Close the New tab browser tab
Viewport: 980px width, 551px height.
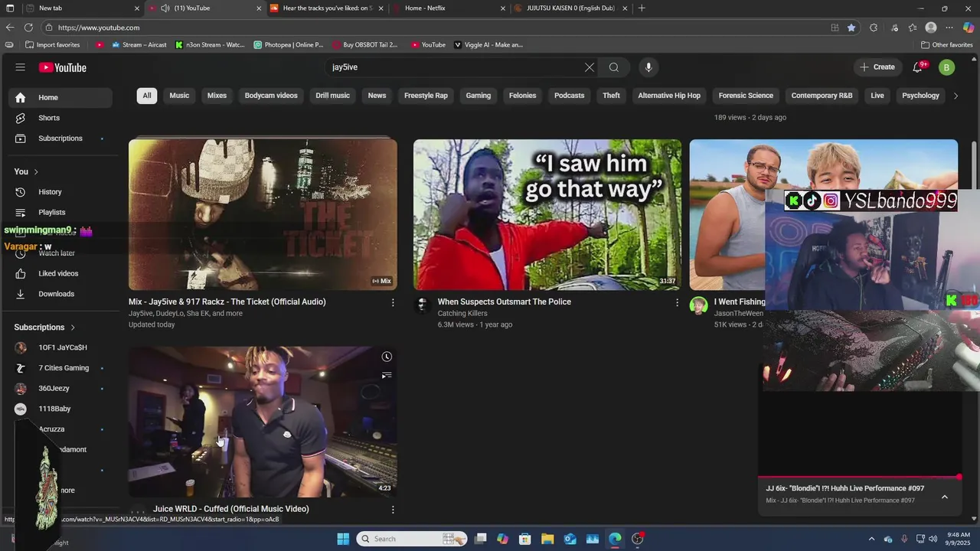[137, 8]
